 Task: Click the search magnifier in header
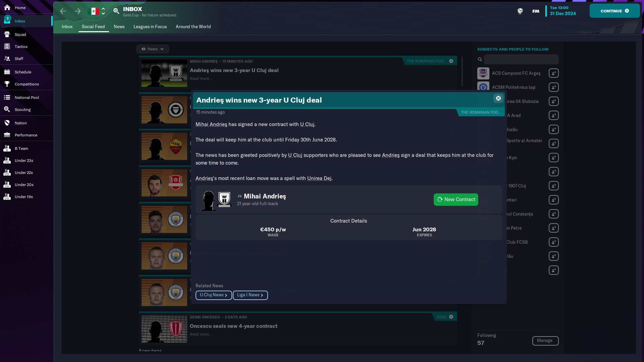click(x=116, y=11)
